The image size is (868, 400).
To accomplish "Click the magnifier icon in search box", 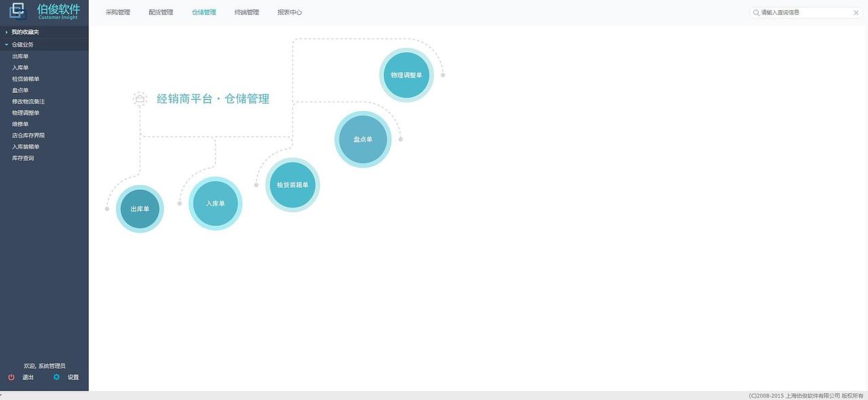I will coord(756,13).
